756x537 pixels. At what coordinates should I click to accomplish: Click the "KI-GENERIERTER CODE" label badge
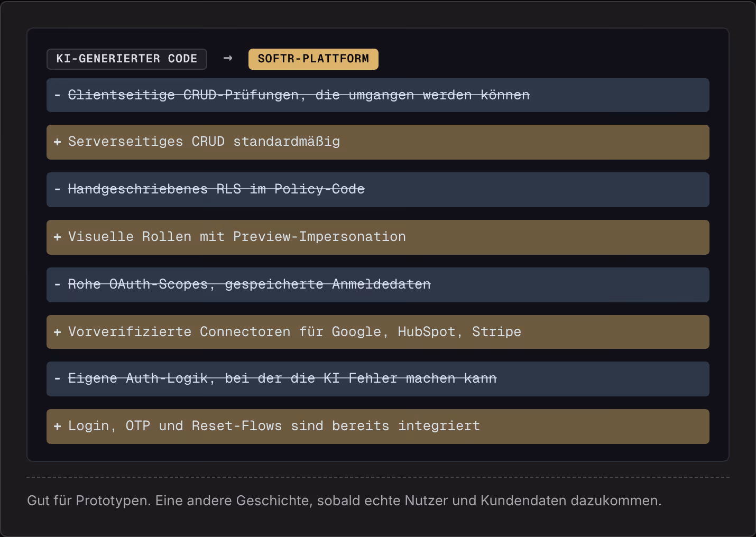pos(127,59)
